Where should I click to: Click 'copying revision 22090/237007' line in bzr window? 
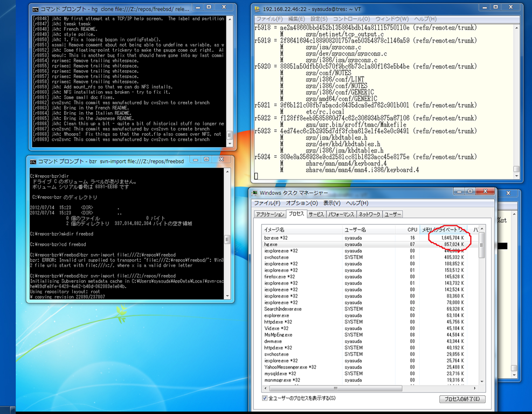pos(67,297)
